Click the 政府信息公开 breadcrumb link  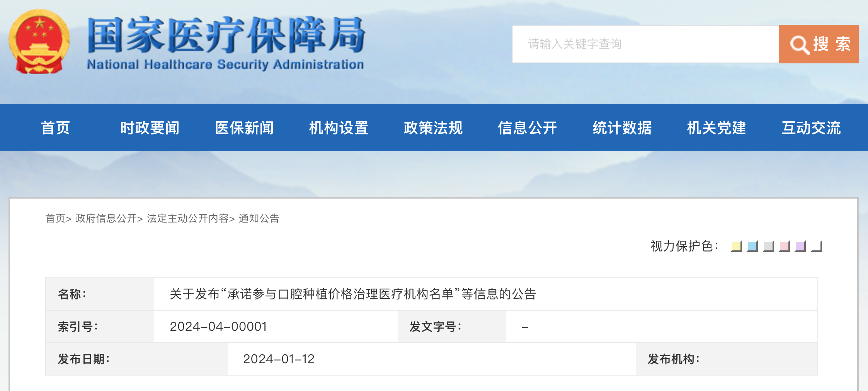pos(106,219)
